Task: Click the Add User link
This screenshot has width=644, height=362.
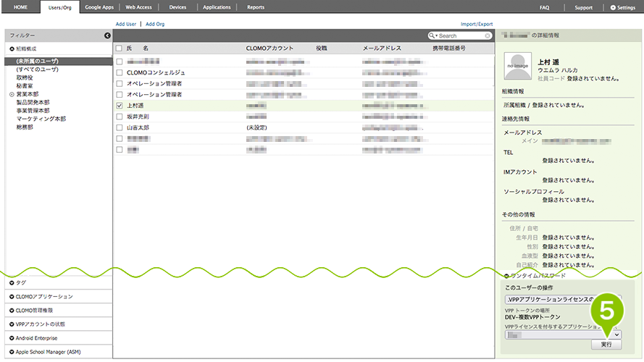Action: (x=126, y=24)
